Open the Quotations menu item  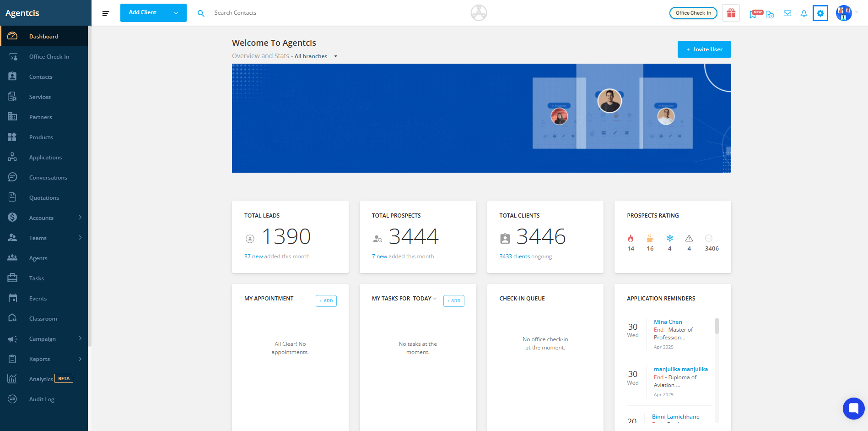click(x=44, y=197)
